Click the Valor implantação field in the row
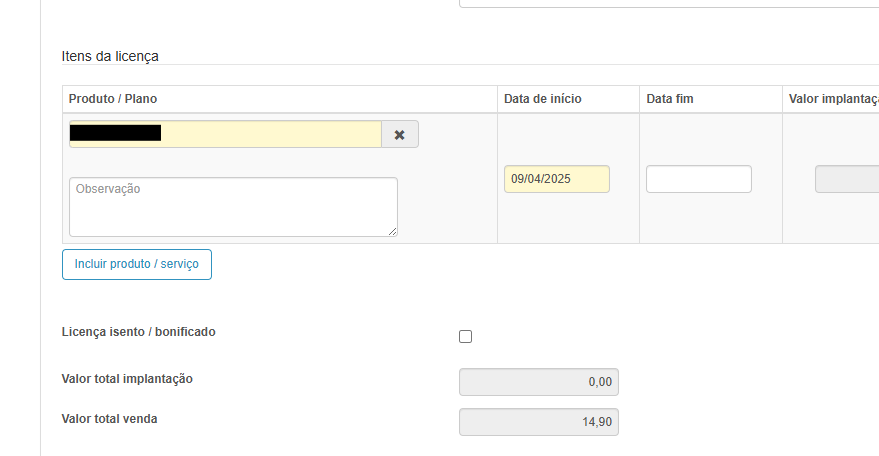The width and height of the screenshot is (879, 456). (847, 179)
